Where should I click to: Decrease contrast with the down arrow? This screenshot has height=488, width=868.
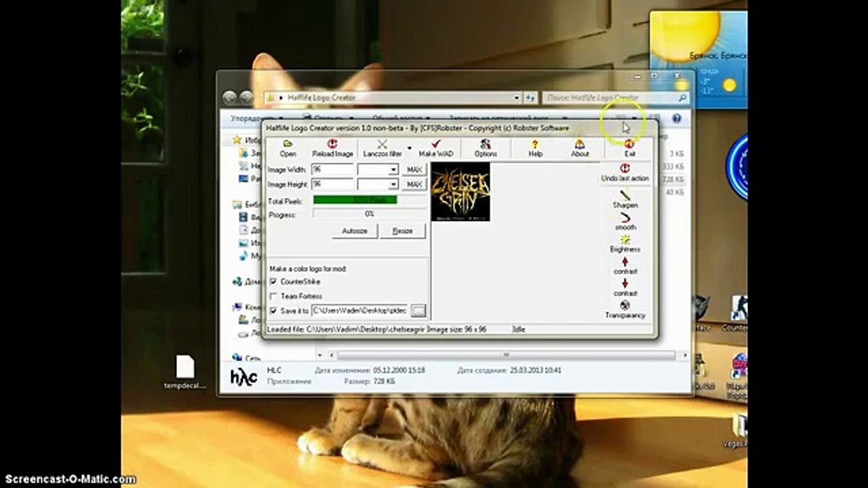pyautogui.click(x=625, y=288)
